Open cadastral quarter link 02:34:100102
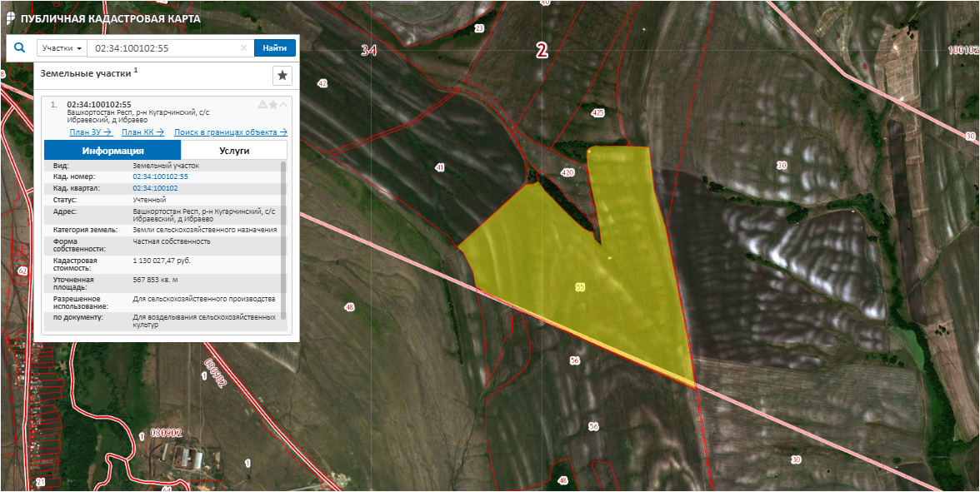 click(155, 188)
